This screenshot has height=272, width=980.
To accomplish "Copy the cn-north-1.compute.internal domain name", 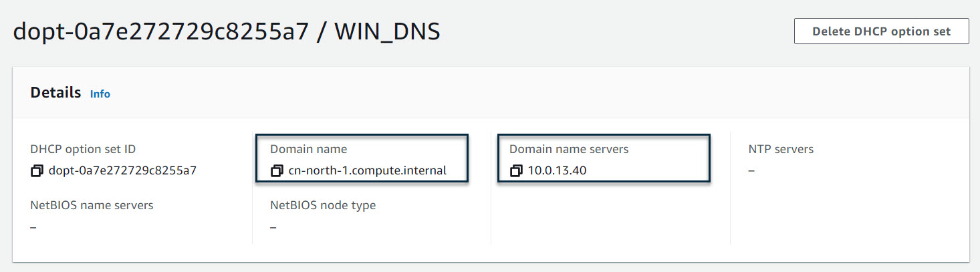I will tap(277, 171).
